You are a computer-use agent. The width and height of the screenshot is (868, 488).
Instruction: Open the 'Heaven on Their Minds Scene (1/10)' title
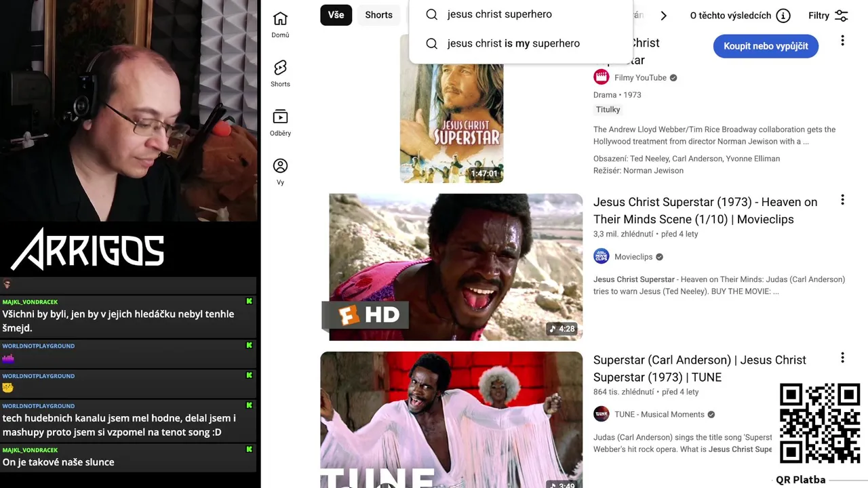(705, 211)
